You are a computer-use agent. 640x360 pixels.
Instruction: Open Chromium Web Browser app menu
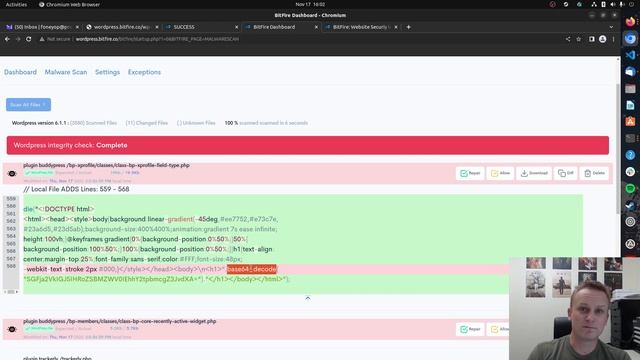[69, 4]
